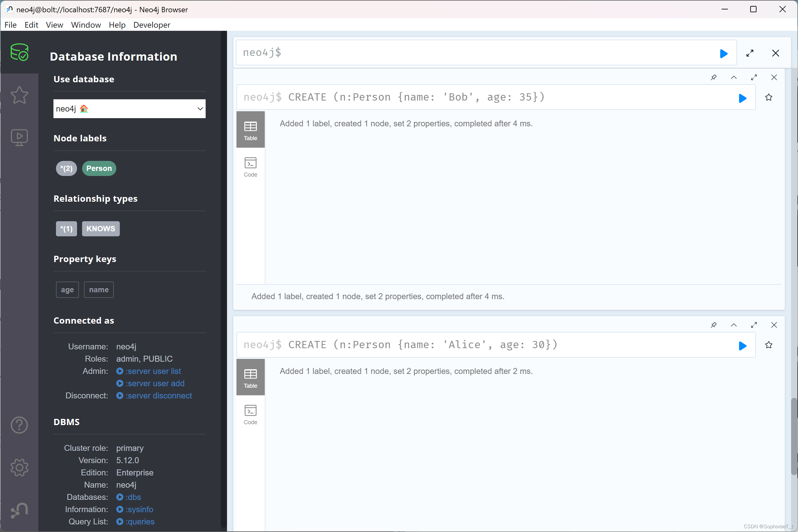Click the database icon in sidebar
Image resolution: width=798 pixels, height=532 pixels.
(x=19, y=52)
